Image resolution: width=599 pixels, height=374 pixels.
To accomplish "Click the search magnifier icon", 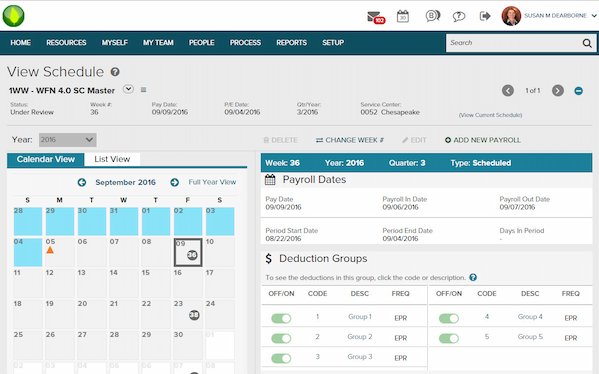I will tap(587, 43).
